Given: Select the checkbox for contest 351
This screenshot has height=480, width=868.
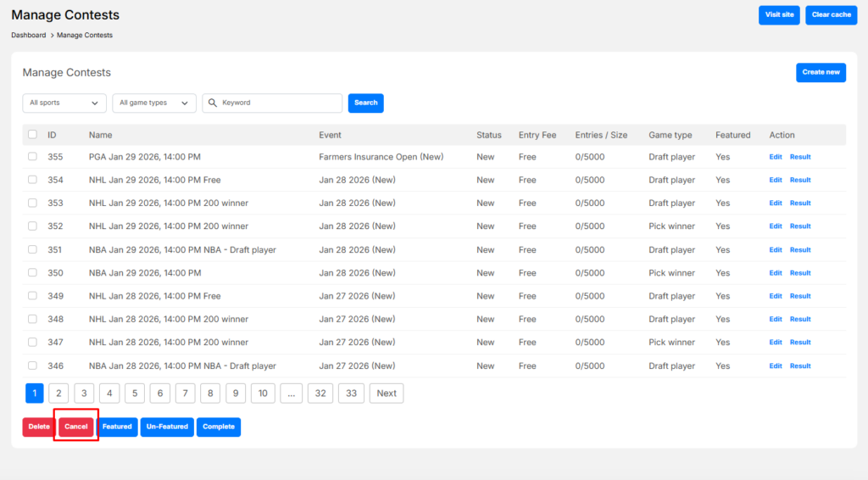Looking at the screenshot, I should pyautogui.click(x=32, y=249).
